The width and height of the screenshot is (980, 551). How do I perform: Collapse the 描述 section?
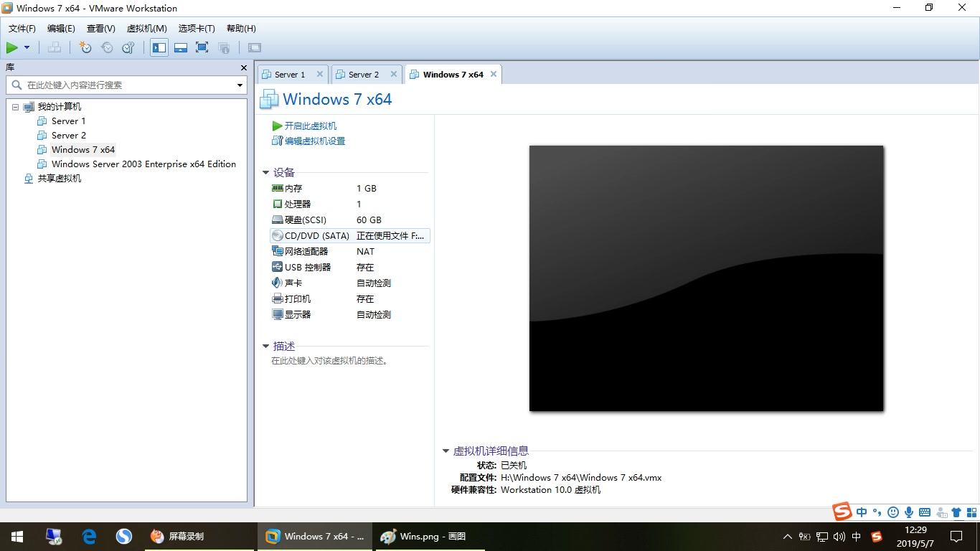coord(265,347)
